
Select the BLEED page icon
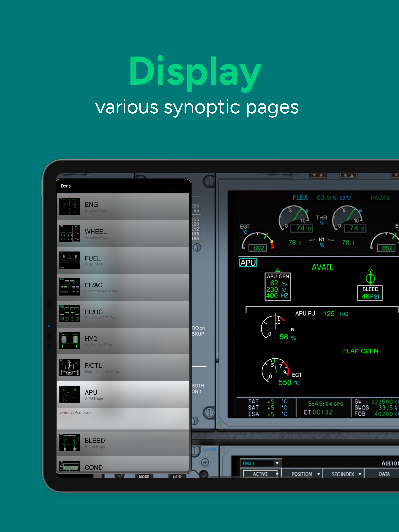70,443
